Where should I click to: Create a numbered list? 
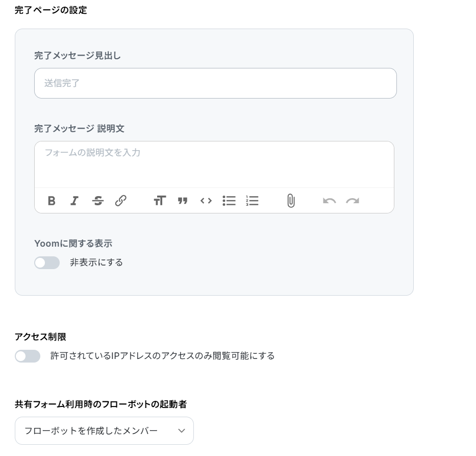252,201
